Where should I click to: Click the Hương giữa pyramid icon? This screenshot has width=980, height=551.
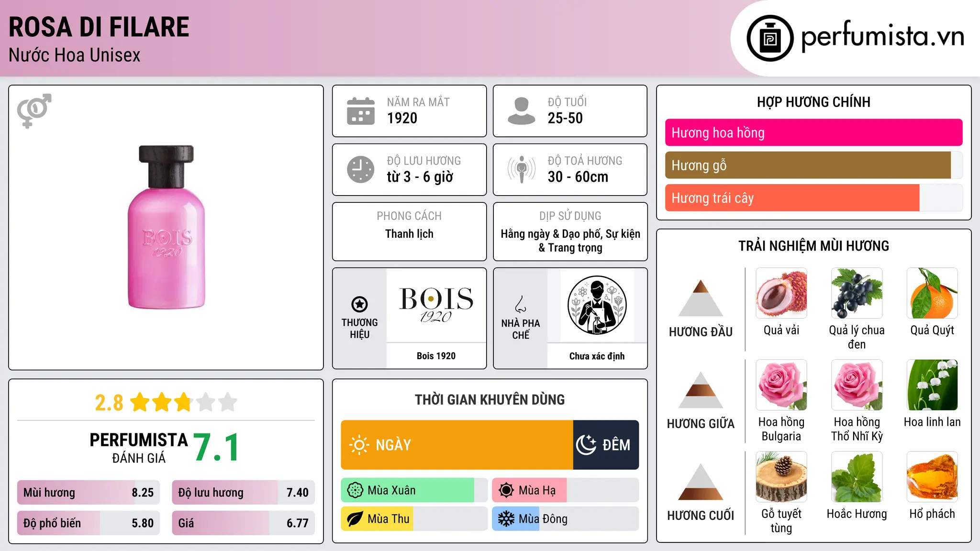pos(701,390)
